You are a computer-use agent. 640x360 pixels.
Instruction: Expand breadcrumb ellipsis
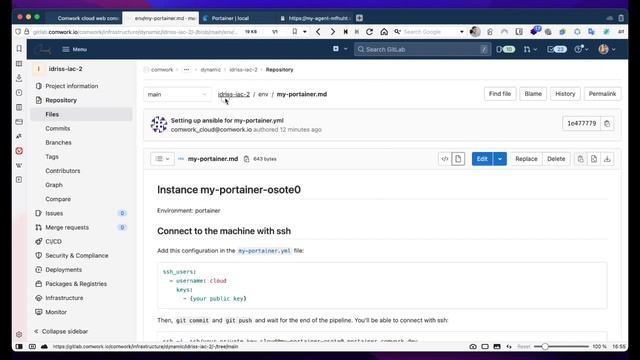coord(186,70)
